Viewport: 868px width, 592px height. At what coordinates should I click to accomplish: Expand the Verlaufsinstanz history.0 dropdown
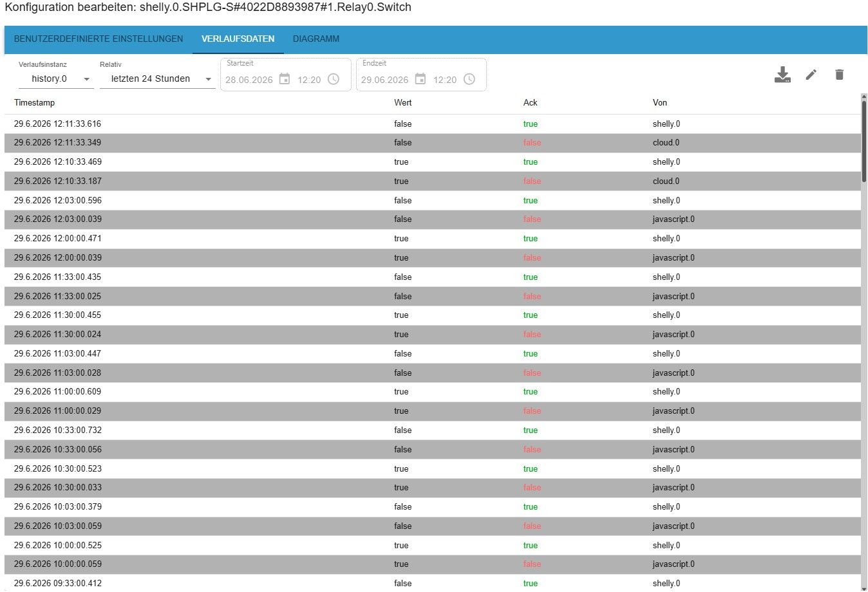(56, 79)
